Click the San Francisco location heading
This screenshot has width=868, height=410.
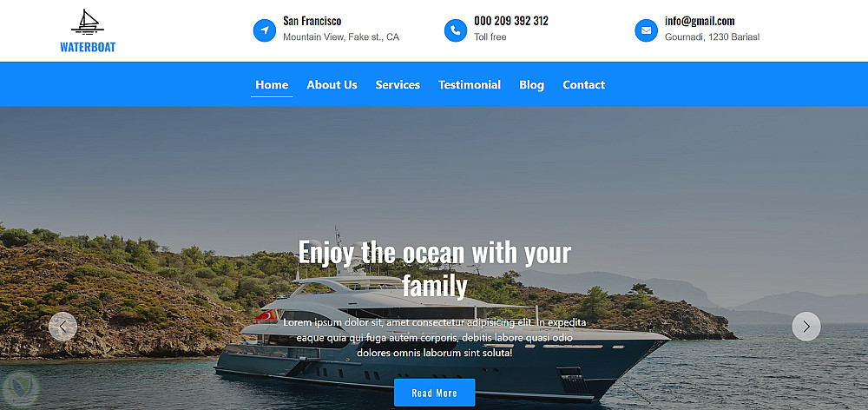(312, 21)
